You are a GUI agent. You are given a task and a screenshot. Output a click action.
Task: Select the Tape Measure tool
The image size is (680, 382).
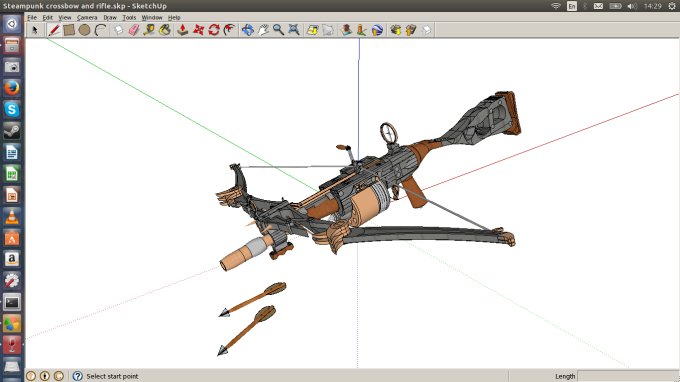coord(149,30)
